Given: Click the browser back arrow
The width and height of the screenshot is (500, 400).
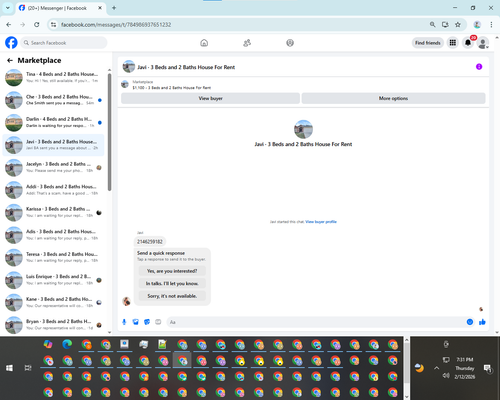Looking at the screenshot, I should [x=9, y=24].
